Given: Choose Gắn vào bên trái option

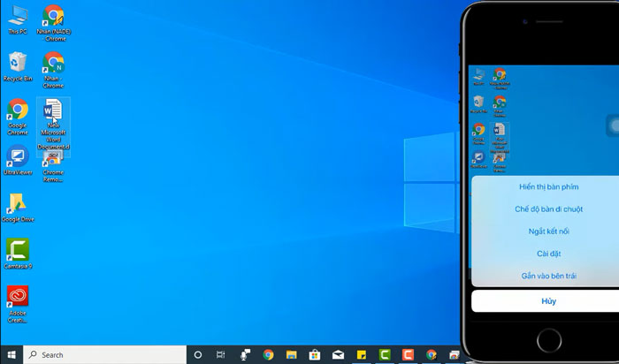Looking at the screenshot, I should [x=549, y=276].
